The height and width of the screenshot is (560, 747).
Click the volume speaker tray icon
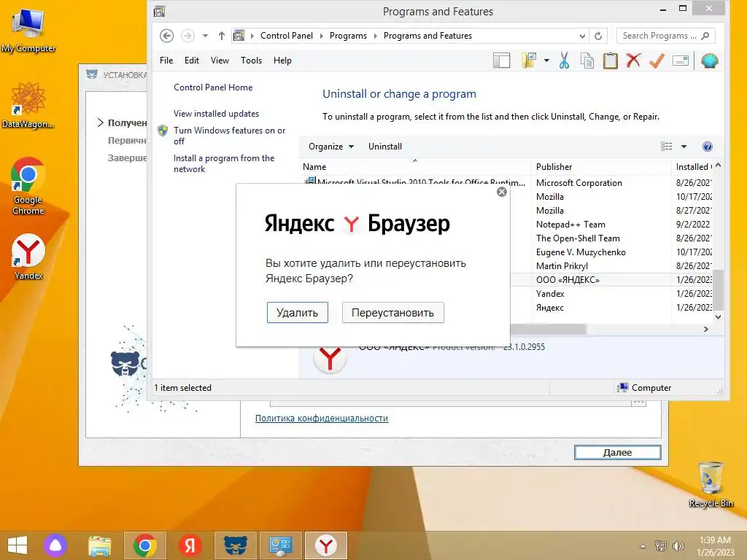tap(678, 546)
